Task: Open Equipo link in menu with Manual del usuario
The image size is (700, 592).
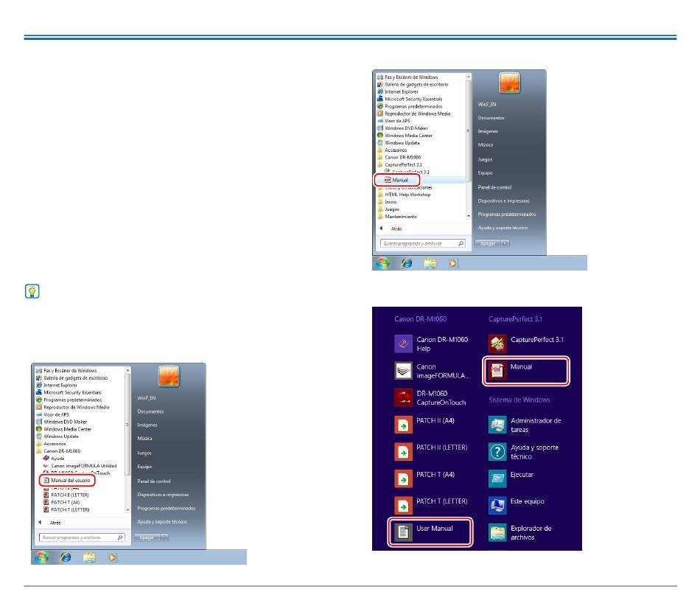Action: tap(144, 467)
